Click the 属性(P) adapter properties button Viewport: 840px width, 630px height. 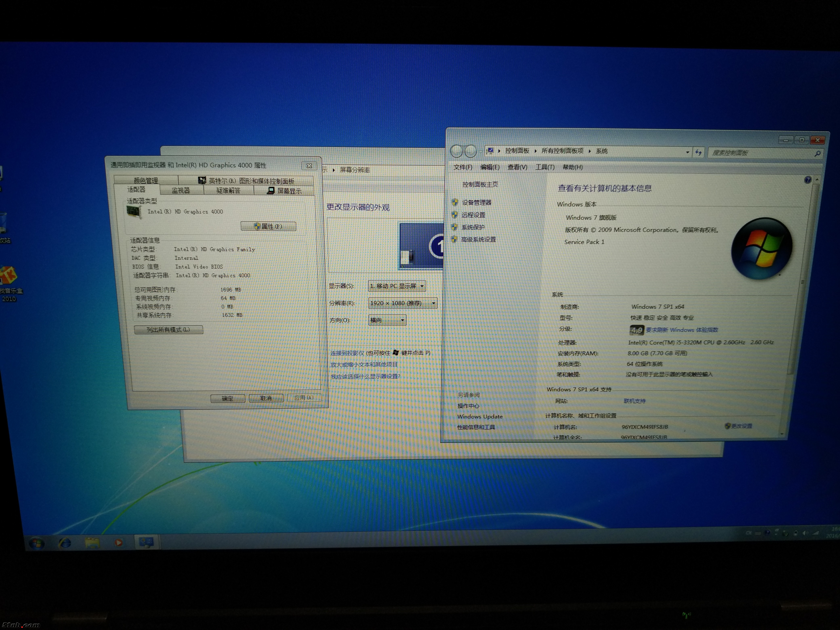coord(268,226)
